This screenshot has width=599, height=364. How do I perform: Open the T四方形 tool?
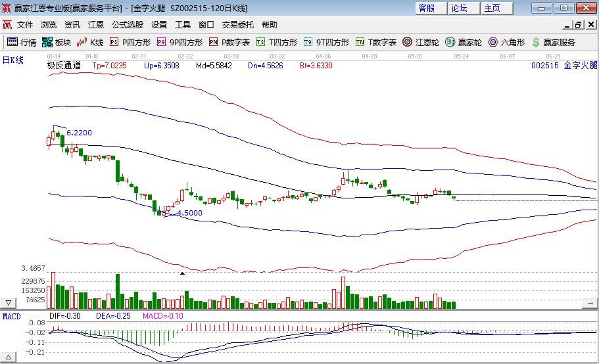click(277, 42)
